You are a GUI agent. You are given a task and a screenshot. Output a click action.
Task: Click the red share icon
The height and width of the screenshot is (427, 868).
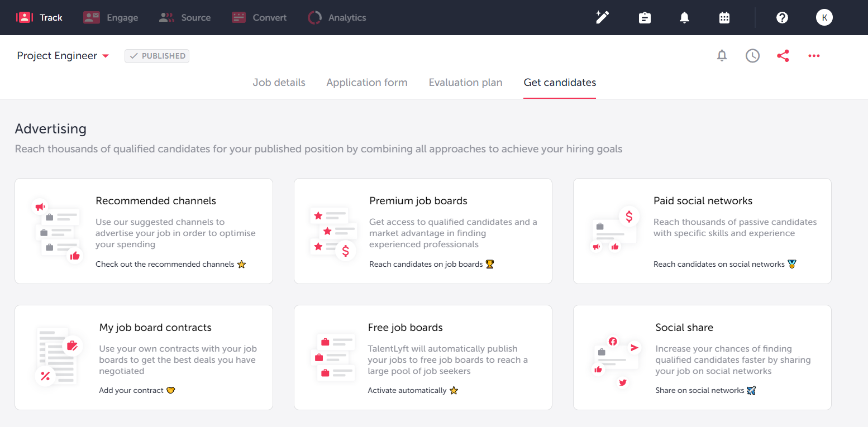[783, 56]
